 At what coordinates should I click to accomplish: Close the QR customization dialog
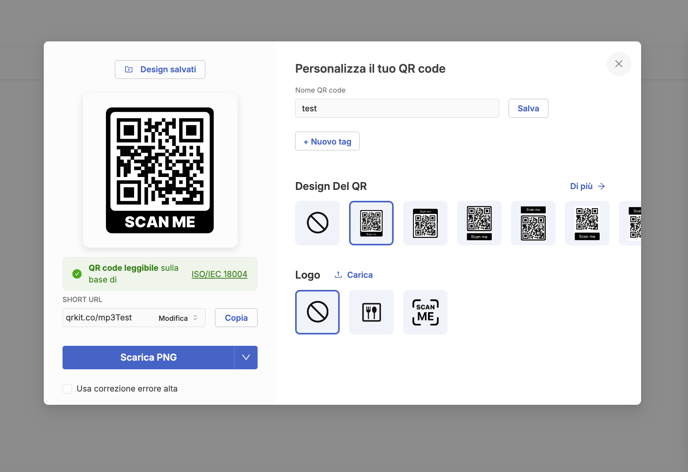tap(619, 64)
